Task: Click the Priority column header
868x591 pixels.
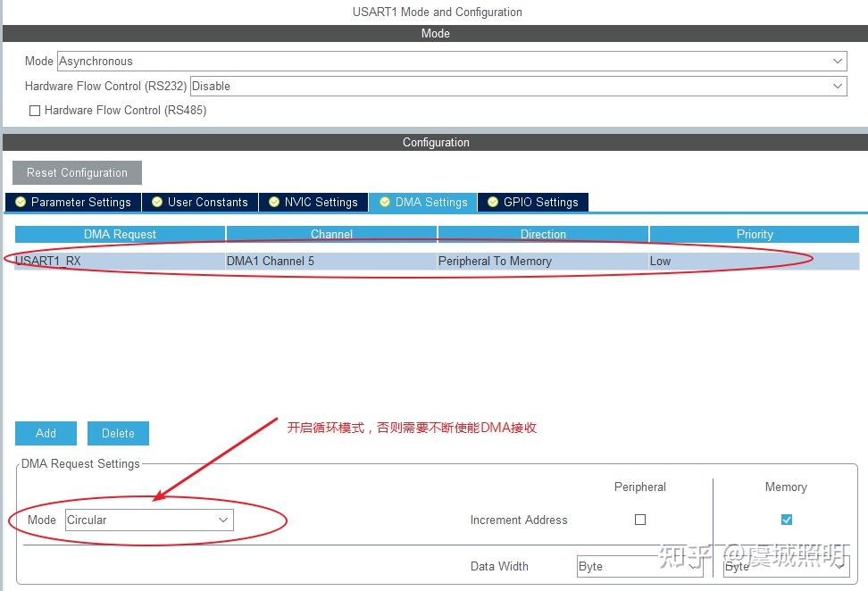Action: pyautogui.click(x=755, y=234)
